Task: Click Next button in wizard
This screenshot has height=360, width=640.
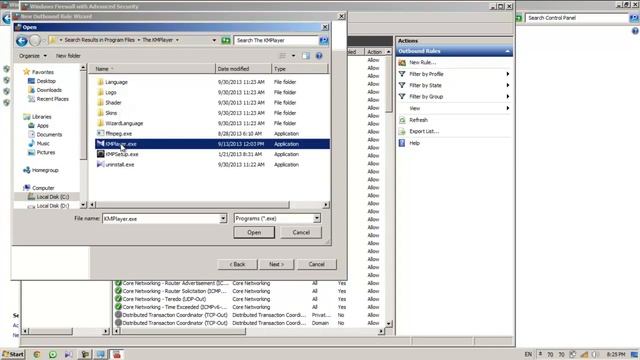Action: [276, 264]
